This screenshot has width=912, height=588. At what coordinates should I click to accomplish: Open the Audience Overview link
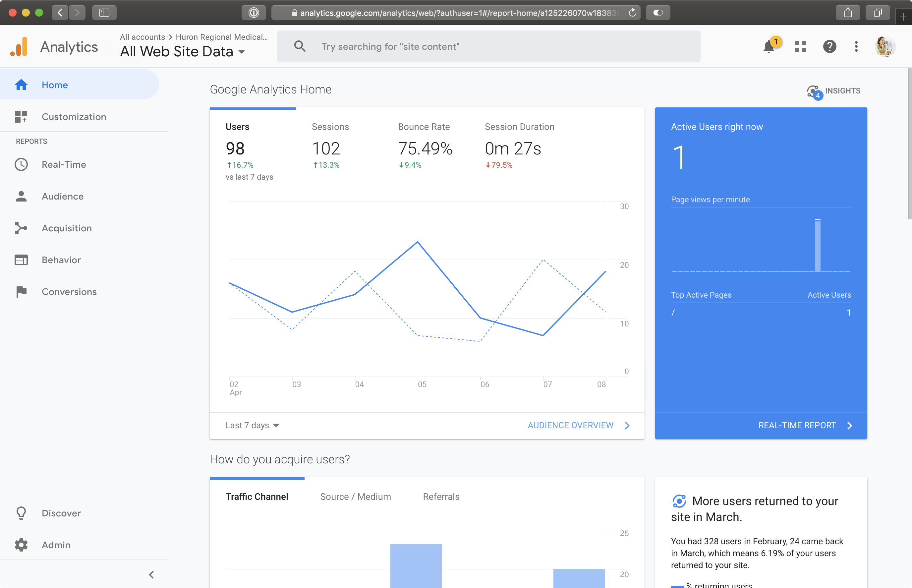(x=570, y=425)
